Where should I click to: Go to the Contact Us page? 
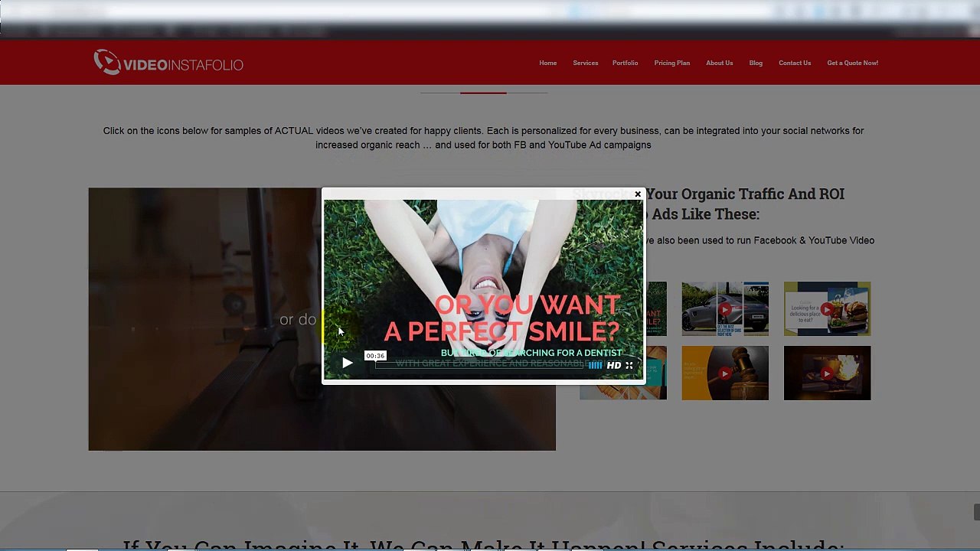point(795,63)
